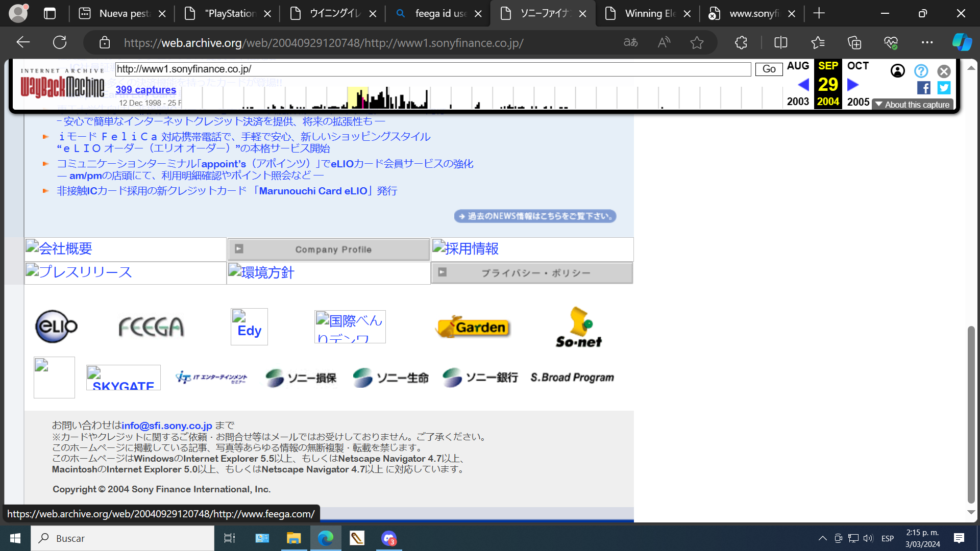
Task: View past NEWS information button
Action: coord(535,216)
